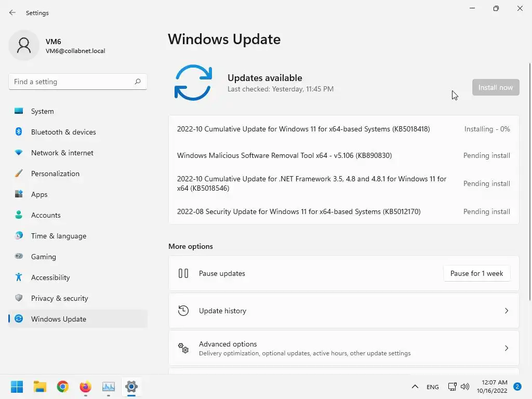
Task: Open Privacy & security settings
Action: (x=78, y=298)
